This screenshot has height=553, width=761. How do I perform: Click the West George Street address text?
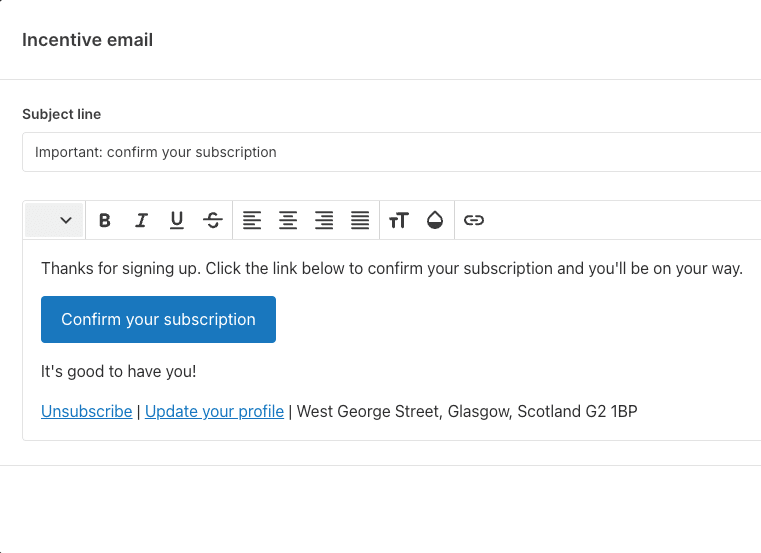(467, 411)
